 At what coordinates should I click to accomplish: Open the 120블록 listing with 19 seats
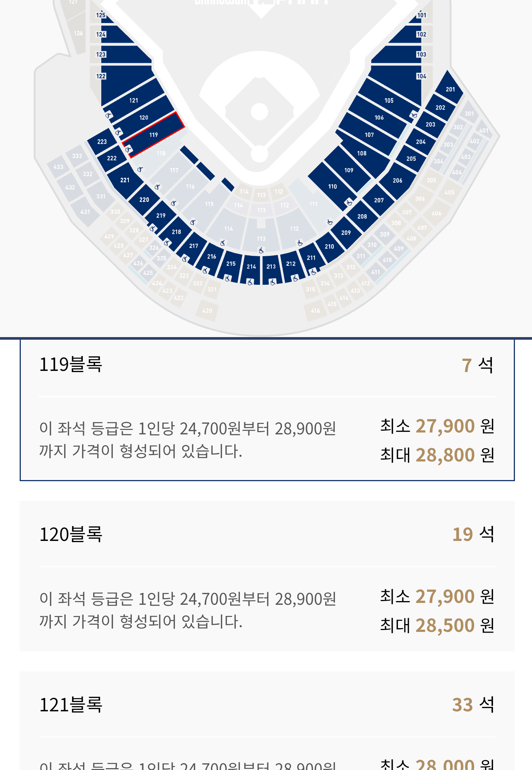267,576
